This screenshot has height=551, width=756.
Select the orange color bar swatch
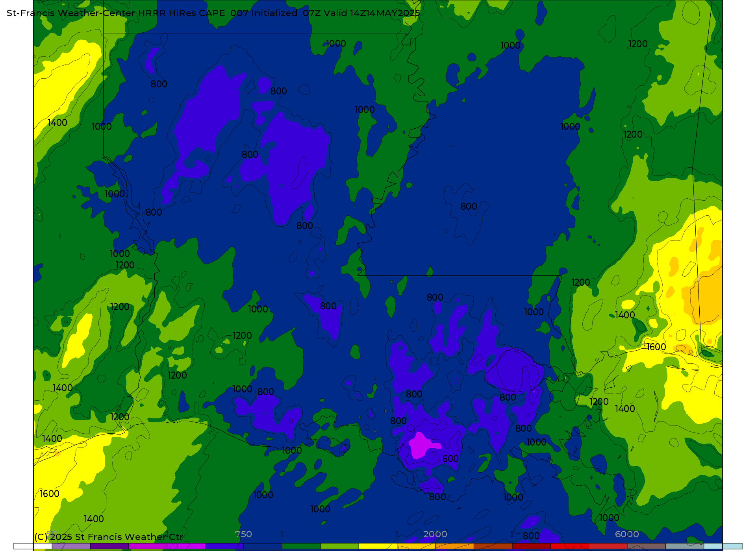pos(454,546)
